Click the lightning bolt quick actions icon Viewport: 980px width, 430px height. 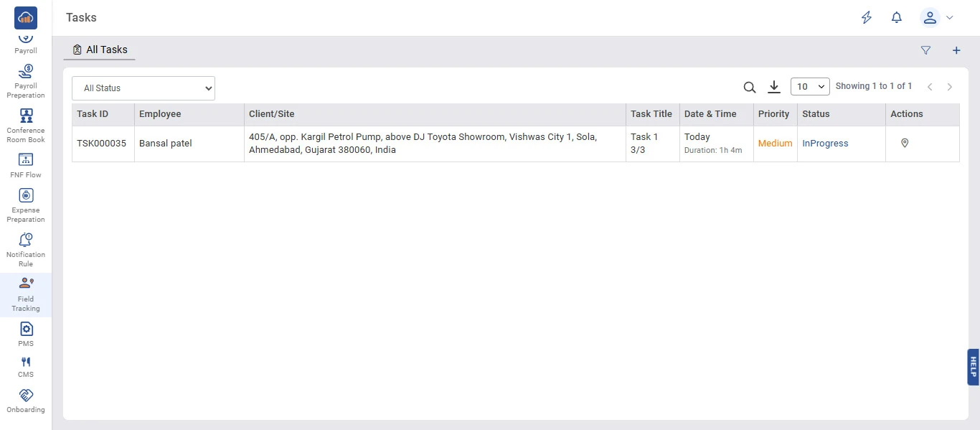[867, 18]
